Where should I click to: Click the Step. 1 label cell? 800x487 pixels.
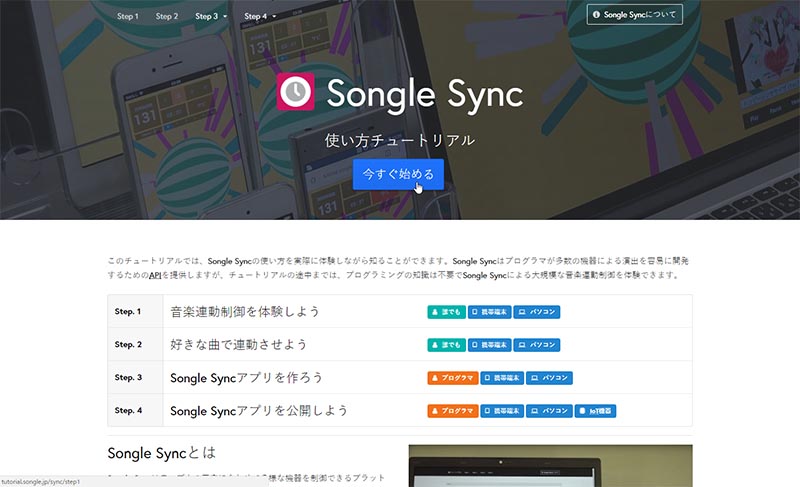135,312
